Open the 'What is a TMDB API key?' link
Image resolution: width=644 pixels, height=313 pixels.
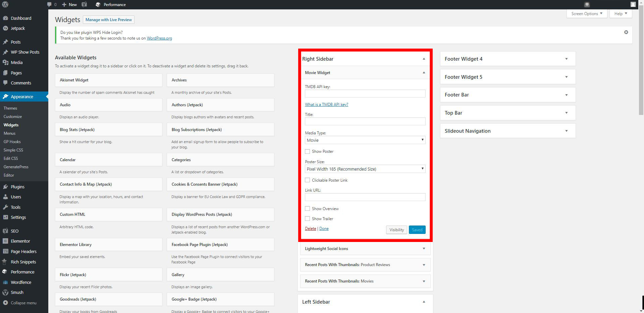coord(326,105)
